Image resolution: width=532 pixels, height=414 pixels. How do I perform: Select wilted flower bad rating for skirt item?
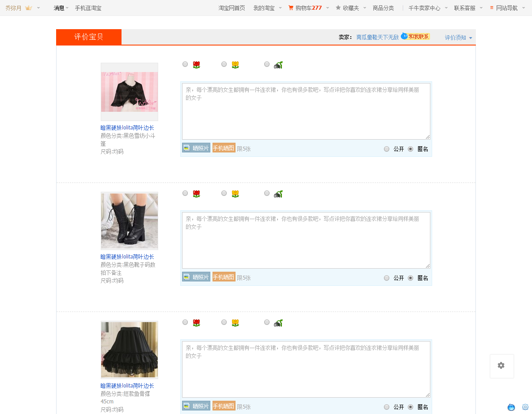point(267,322)
